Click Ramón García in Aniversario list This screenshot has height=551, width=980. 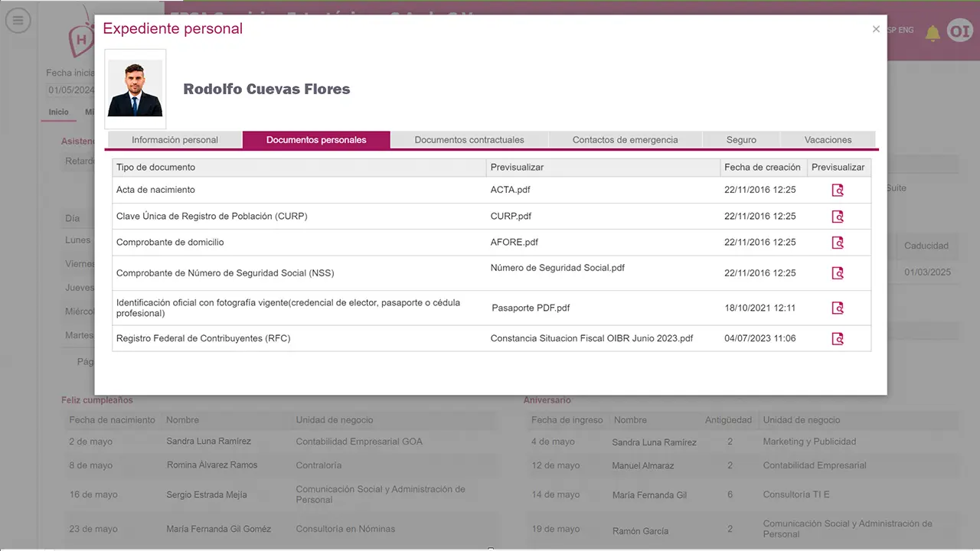pyautogui.click(x=640, y=531)
